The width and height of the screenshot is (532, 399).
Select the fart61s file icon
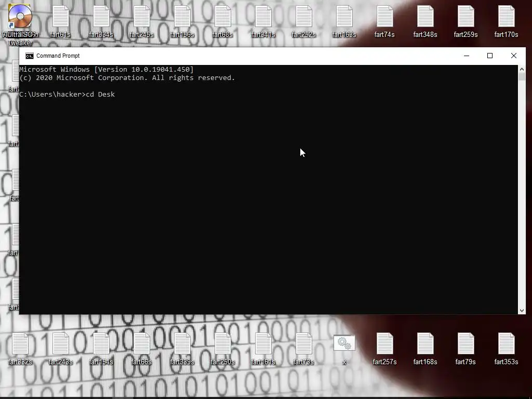point(61,16)
